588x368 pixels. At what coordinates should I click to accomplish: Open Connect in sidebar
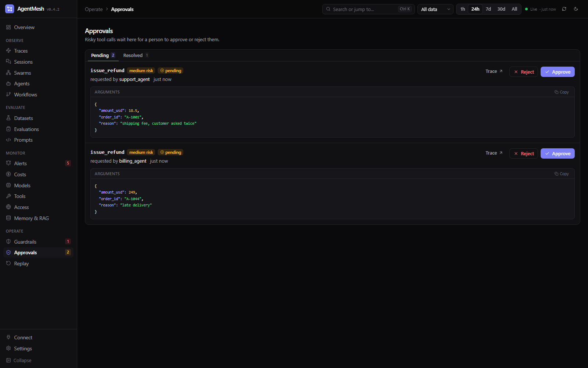point(38,337)
